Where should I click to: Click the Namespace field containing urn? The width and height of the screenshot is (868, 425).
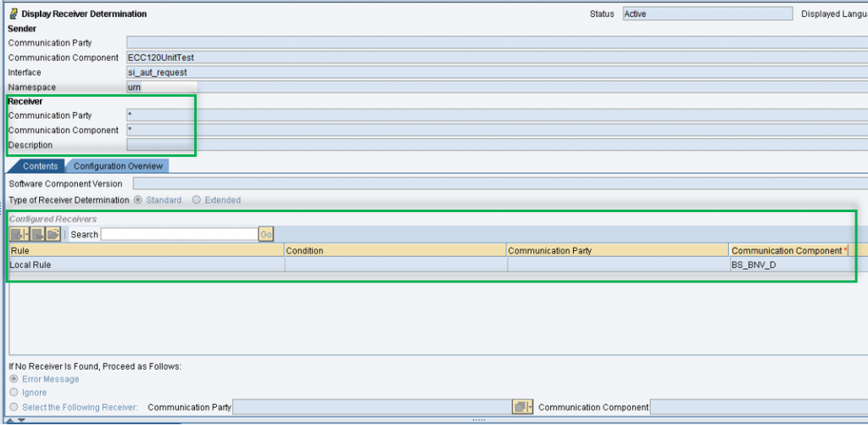[x=497, y=87]
